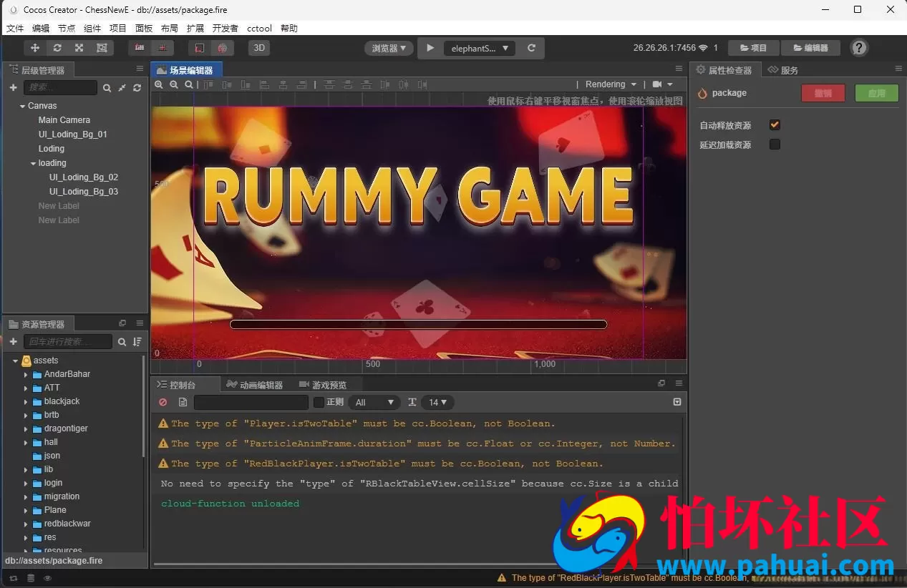Select the rotate transform tool
The height and width of the screenshot is (588, 907).
click(57, 48)
